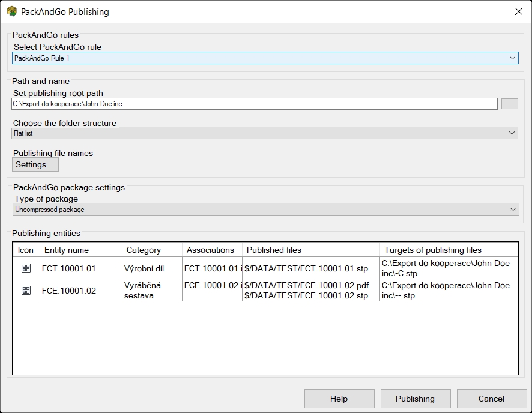The image size is (532, 413).
Task: Click Targets of publishing files header
Action: click(x=448, y=250)
